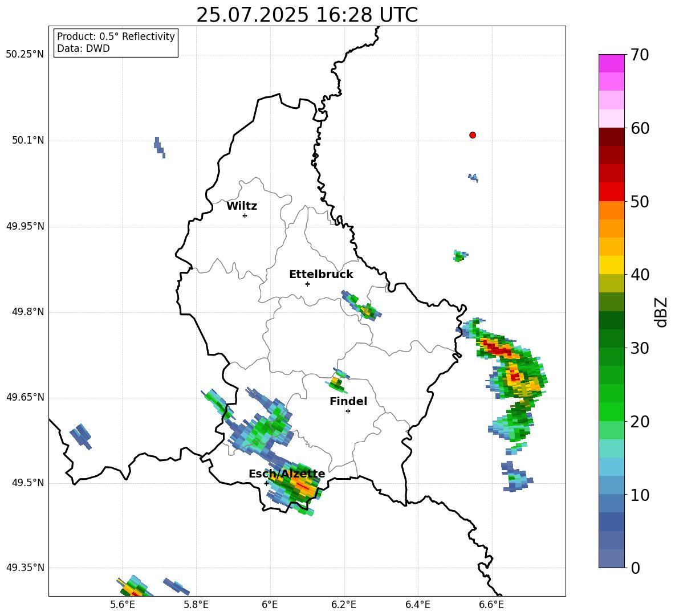Click the 5.8°E longitude label

[196, 605]
